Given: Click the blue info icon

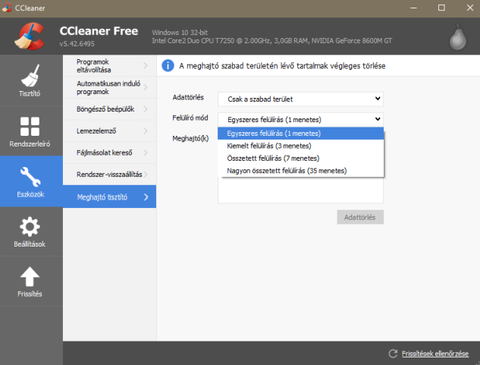Looking at the screenshot, I should (x=168, y=66).
